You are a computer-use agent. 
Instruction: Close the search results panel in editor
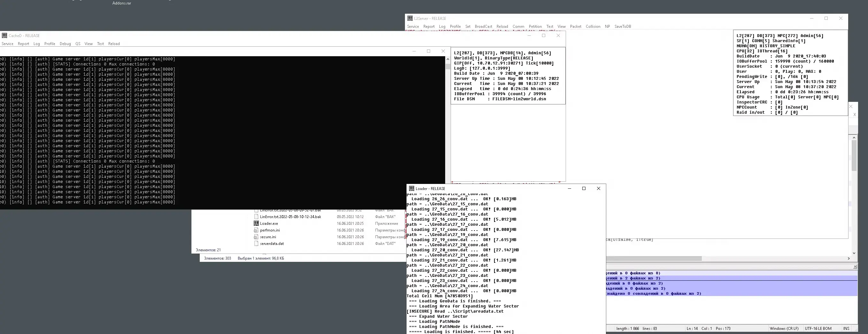click(855, 267)
